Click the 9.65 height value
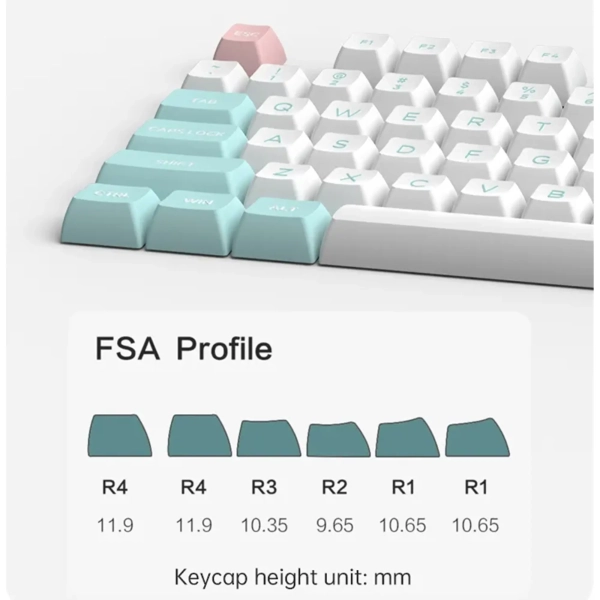The height and width of the screenshot is (600, 600). [x=335, y=525]
